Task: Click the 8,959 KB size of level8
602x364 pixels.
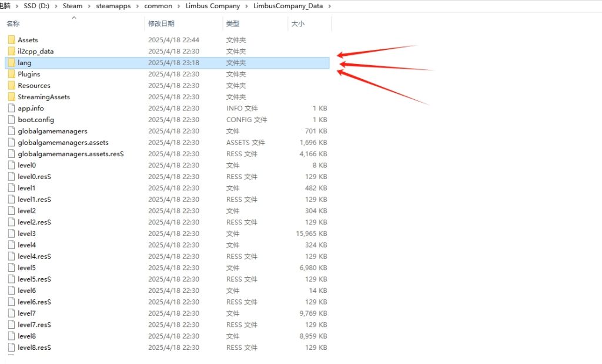Action: tap(313, 336)
